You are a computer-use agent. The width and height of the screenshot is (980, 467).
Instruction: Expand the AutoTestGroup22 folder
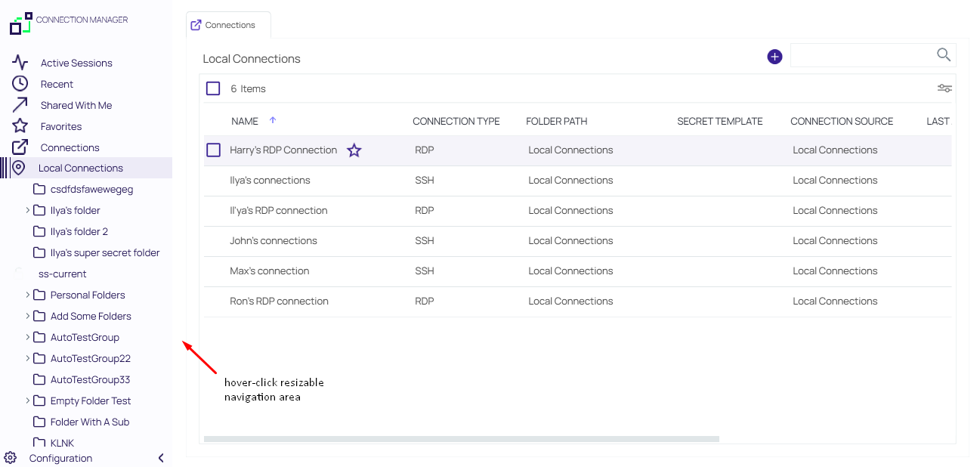coord(28,358)
